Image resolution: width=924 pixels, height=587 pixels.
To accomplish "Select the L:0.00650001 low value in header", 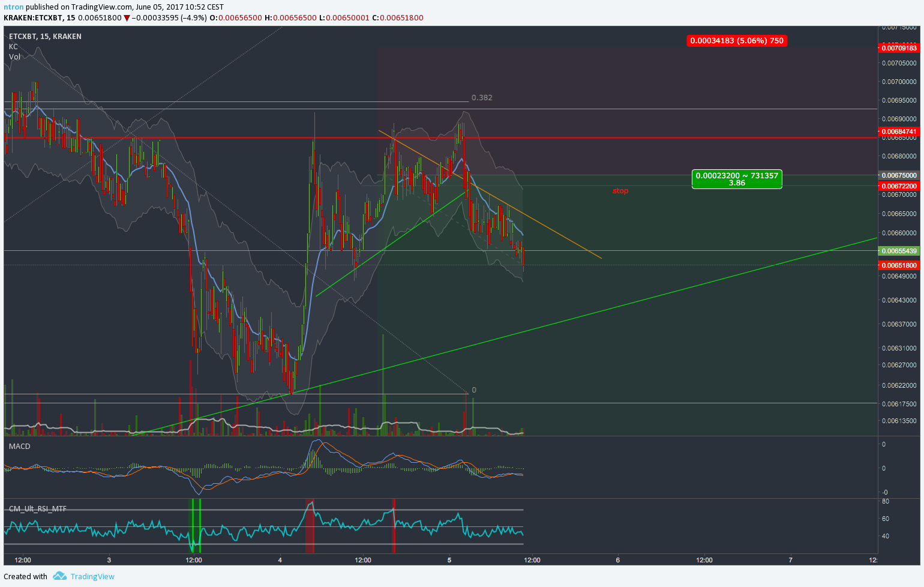I will coord(344,17).
